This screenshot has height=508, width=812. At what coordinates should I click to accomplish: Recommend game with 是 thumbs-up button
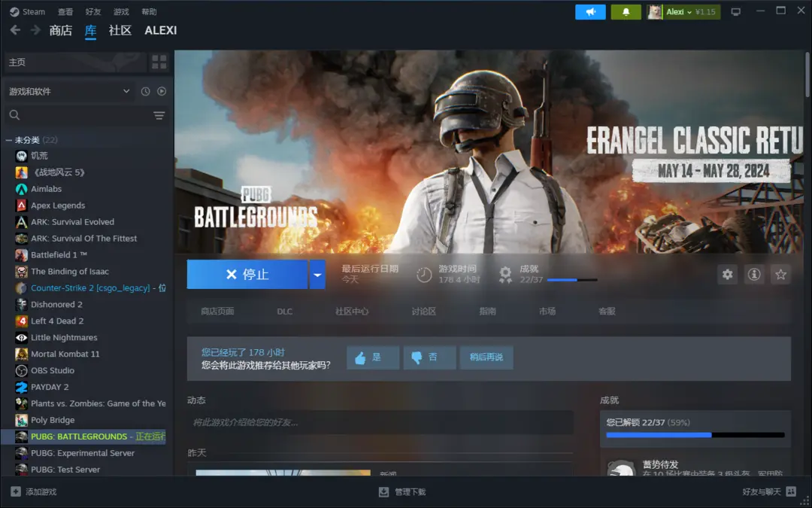pos(373,357)
